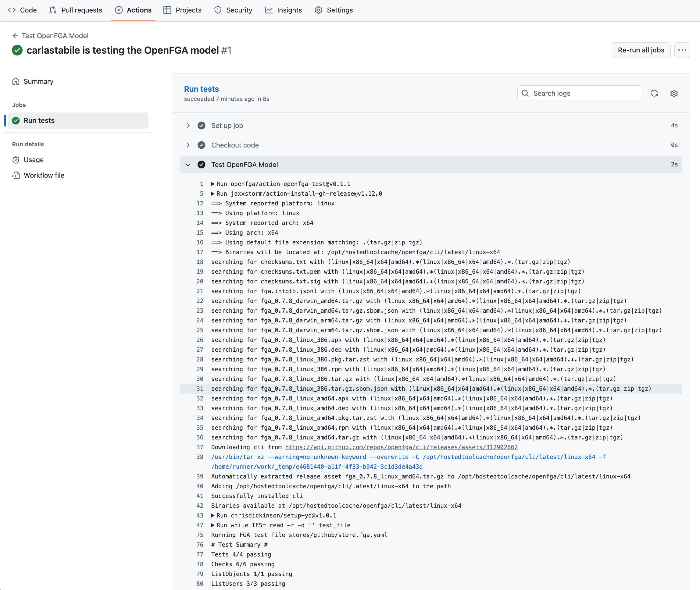
Task: Click the Usage stopwatch icon
Action: [x=16, y=160]
